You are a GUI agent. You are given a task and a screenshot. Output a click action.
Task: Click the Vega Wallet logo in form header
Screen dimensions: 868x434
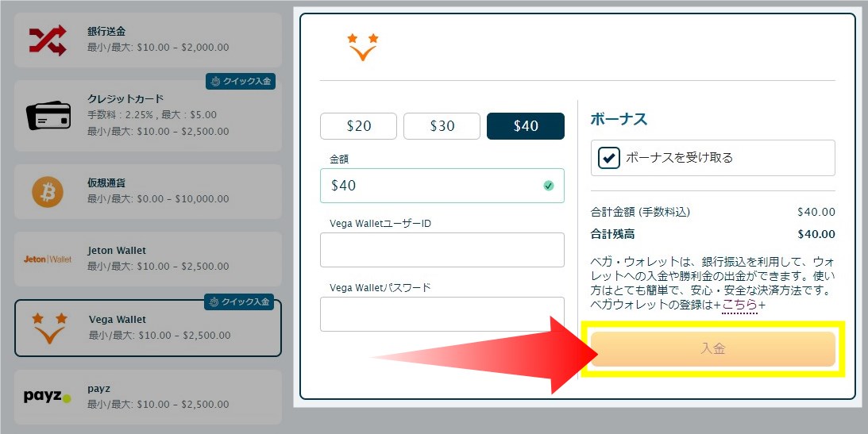tap(363, 47)
